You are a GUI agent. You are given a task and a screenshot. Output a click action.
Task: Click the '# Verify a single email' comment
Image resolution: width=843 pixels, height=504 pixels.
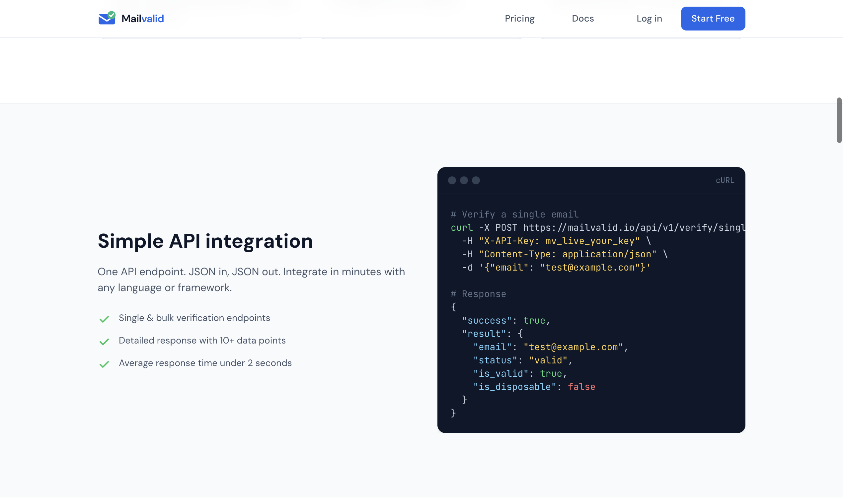[x=514, y=214]
